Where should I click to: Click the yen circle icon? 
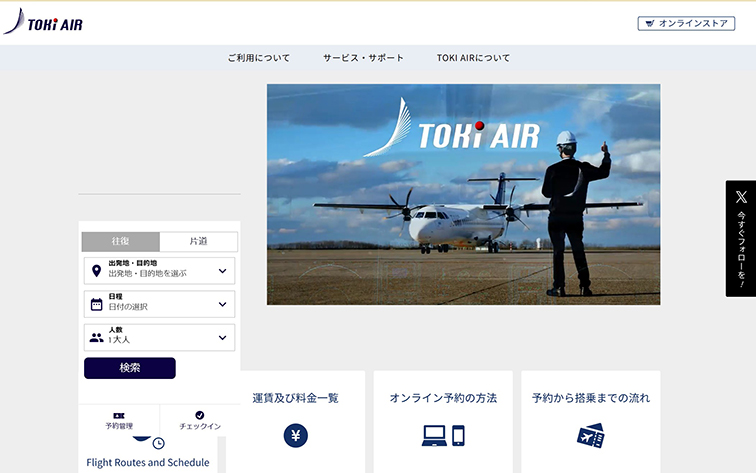pyautogui.click(x=296, y=436)
